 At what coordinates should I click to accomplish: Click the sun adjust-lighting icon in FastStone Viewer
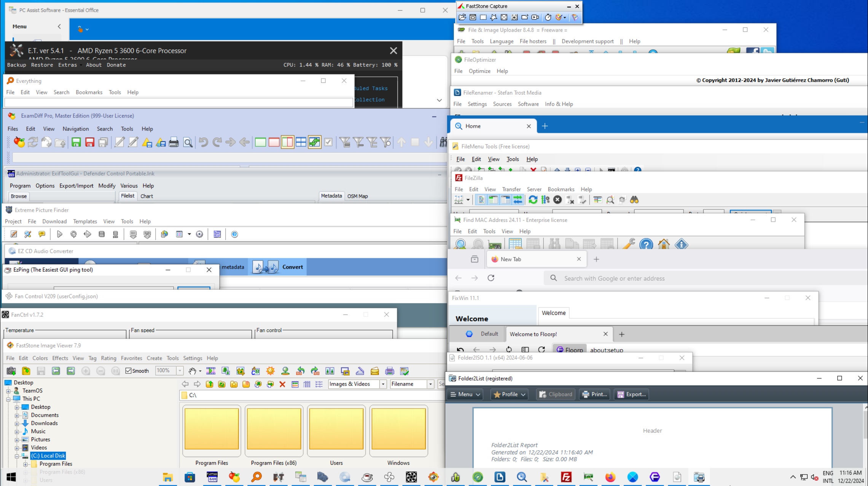click(x=270, y=371)
